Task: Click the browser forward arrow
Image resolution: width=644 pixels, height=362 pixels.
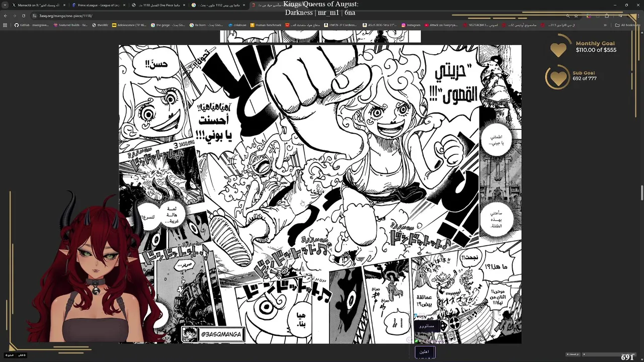Action: pyautogui.click(x=14, y=16)
